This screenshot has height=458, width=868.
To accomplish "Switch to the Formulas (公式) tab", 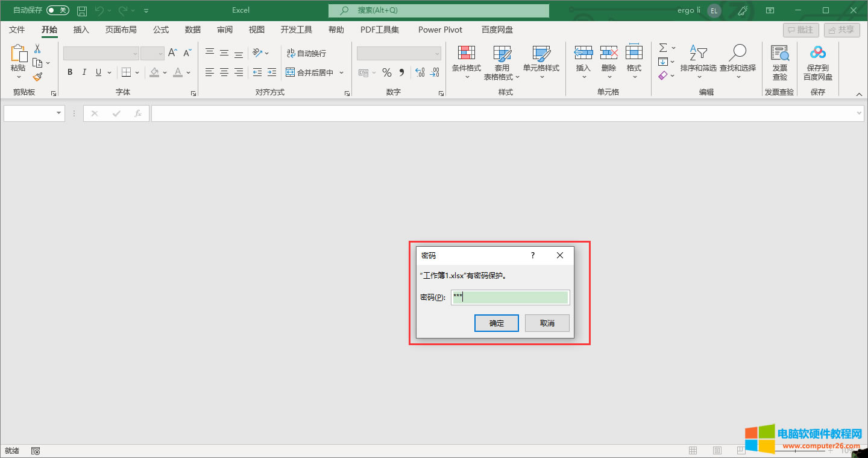I will tap(160, 30).
